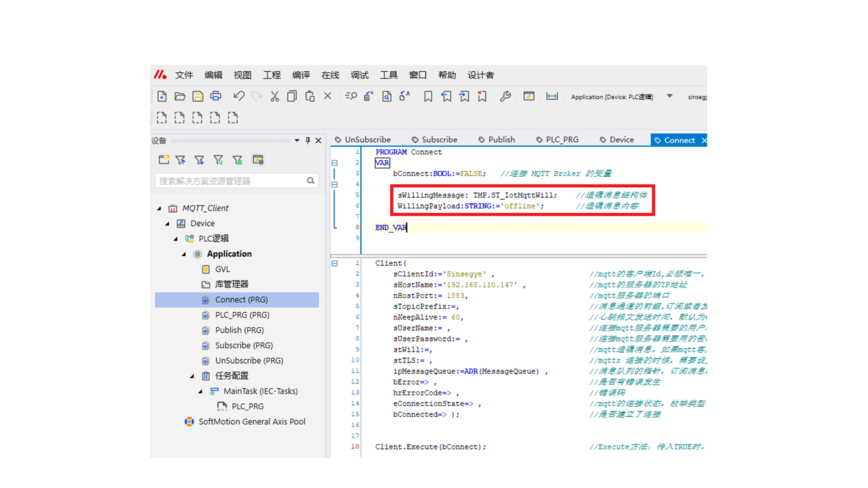The width and height of the screenshot is (868, 488).
Task: Click the find-in-document magnifier page icon
Action: [x=387, y=96]
